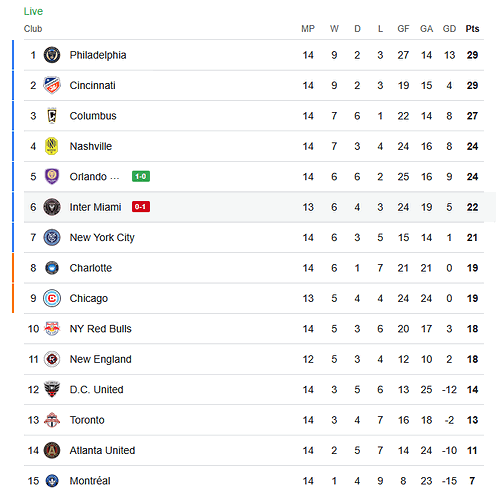Open the red 0-1 live score badge

click(141, 207)
